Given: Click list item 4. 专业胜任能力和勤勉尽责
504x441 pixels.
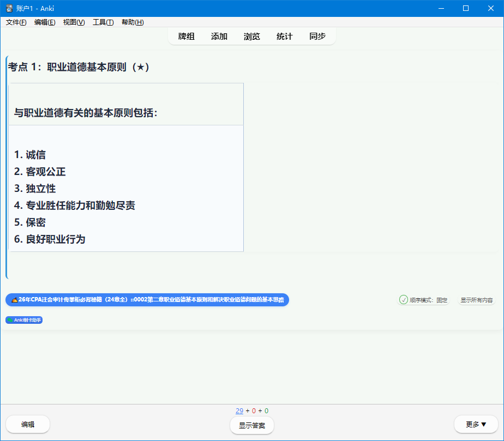Looking at the screenshot, I should 75,206.
